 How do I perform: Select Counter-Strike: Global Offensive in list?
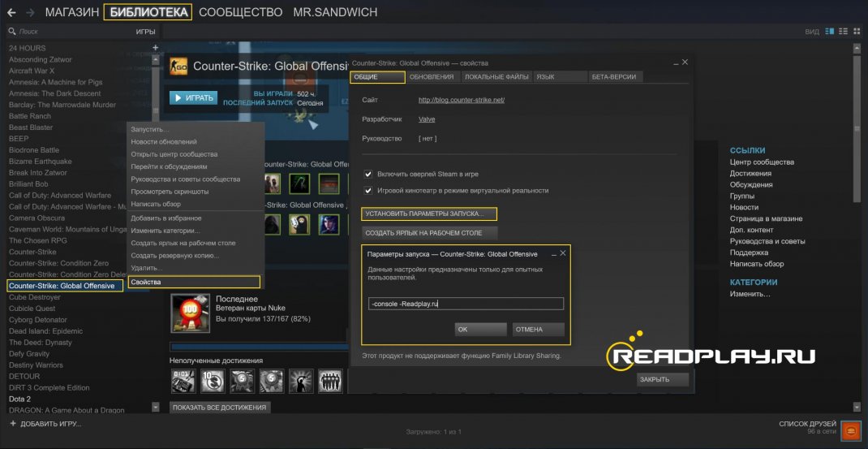(65, 286)
